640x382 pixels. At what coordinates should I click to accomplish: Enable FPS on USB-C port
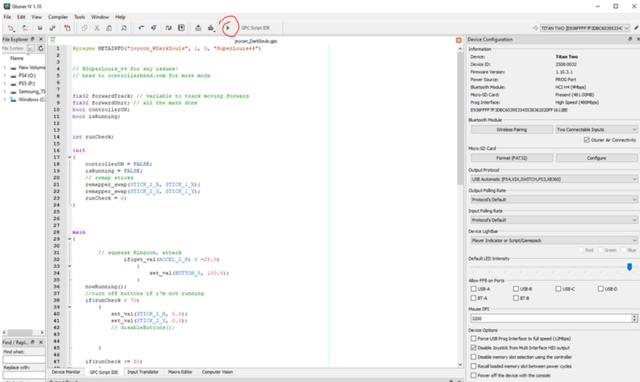click(558, 289)
